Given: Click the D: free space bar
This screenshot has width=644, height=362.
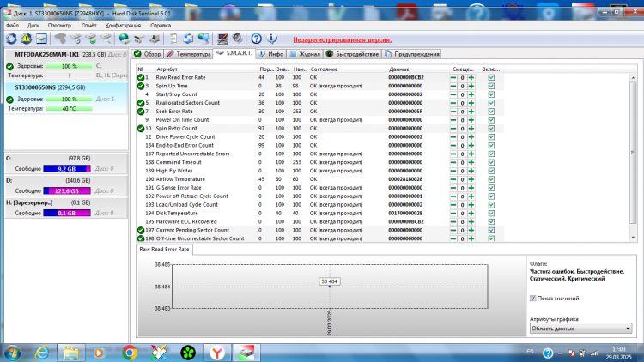Looking at the screenshot, I should [67, 190].
